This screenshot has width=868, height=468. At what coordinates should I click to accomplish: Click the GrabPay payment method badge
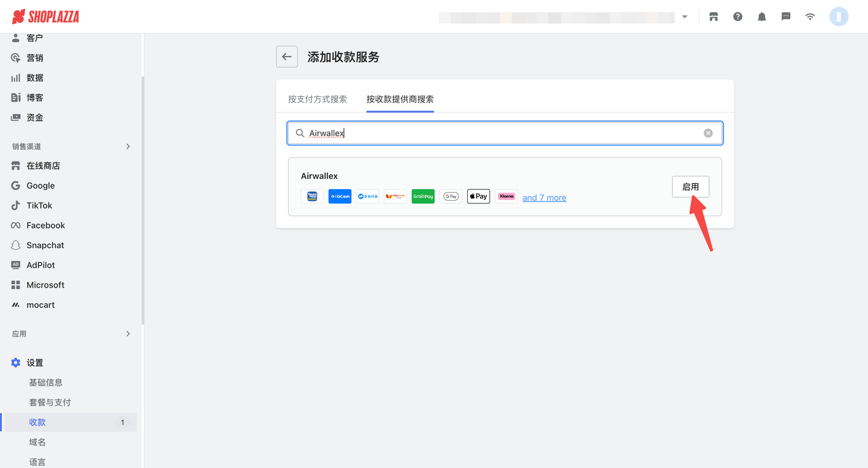point(422,196)
